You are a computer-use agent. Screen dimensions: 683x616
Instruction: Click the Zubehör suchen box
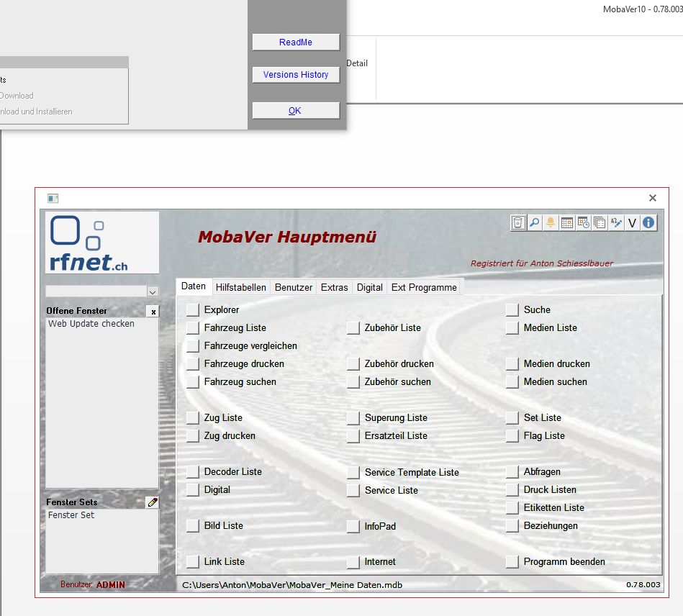(x=353, y=382)
